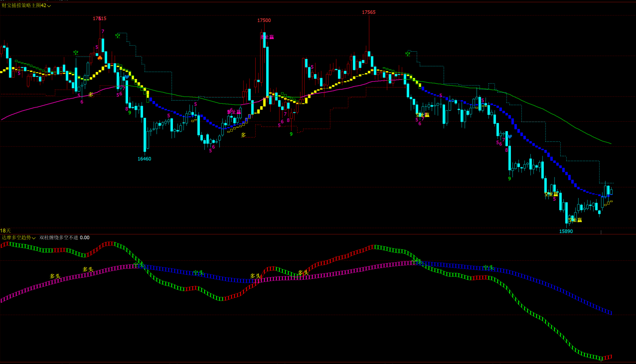Click the blue heart under the 17515 peak
Screen dimensions: 636x364
click(127, 77)
